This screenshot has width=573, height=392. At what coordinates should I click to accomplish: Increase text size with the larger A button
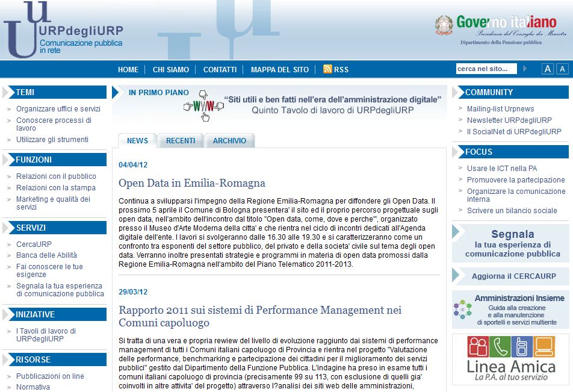pos(548,69)
